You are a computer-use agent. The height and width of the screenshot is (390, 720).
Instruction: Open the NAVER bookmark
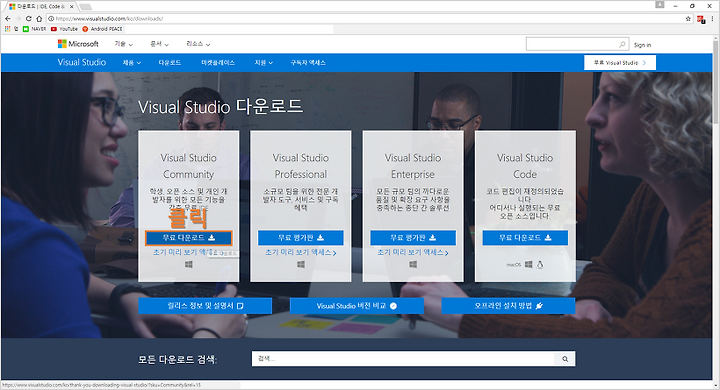[x=34, y=28]
